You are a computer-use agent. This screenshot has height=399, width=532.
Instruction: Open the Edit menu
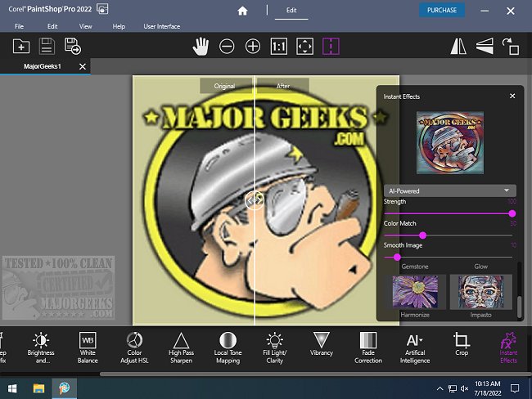point(52,26)
